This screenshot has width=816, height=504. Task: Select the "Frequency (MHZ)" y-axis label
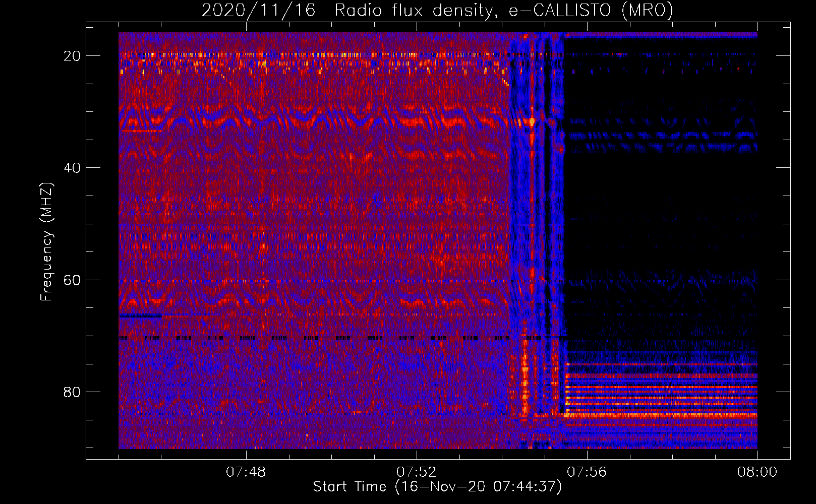(46, 242)
